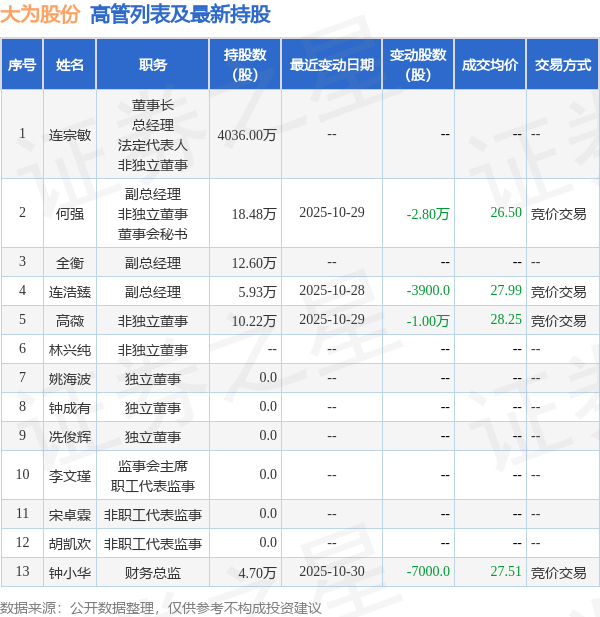600x617 pixels.
Task: Select the 职务 column header
Action: 153,65
